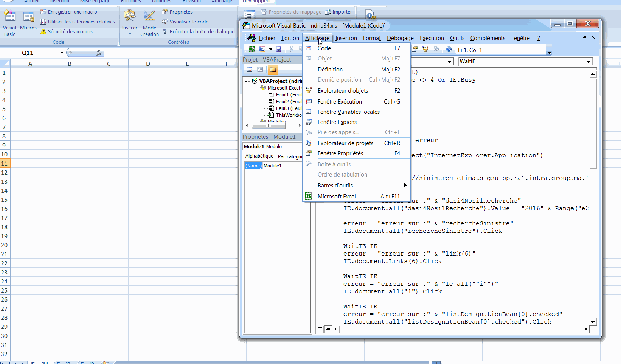
Task: Switch to the Alphabétique properties tab
Action: click(x=259, y=156)
